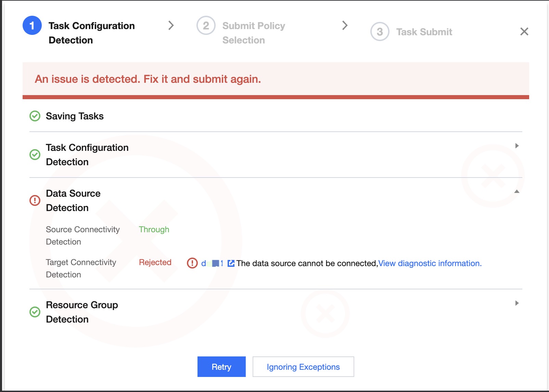Collapse the Data Source Detection section
The width and height of the screenshot is (549, 392).
pyautogui.click(x=517, y=192)
